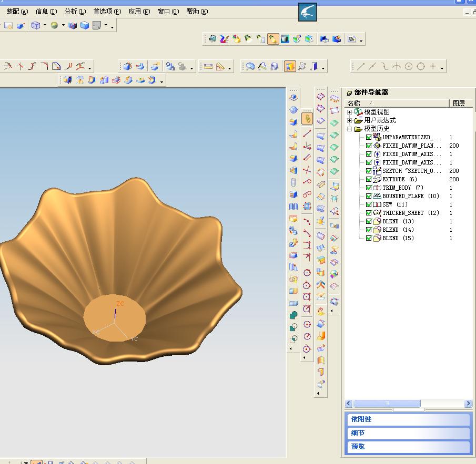476x464 pixels.
Task: Open dropdown arrow beside shaded sphere icon
Action: [63, 25]
